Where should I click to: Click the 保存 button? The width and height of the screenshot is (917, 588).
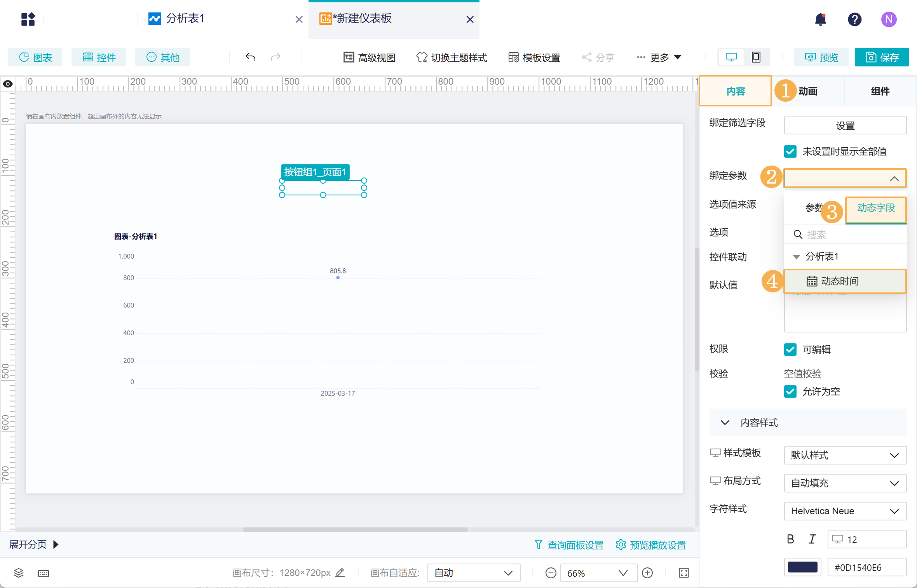882,57
